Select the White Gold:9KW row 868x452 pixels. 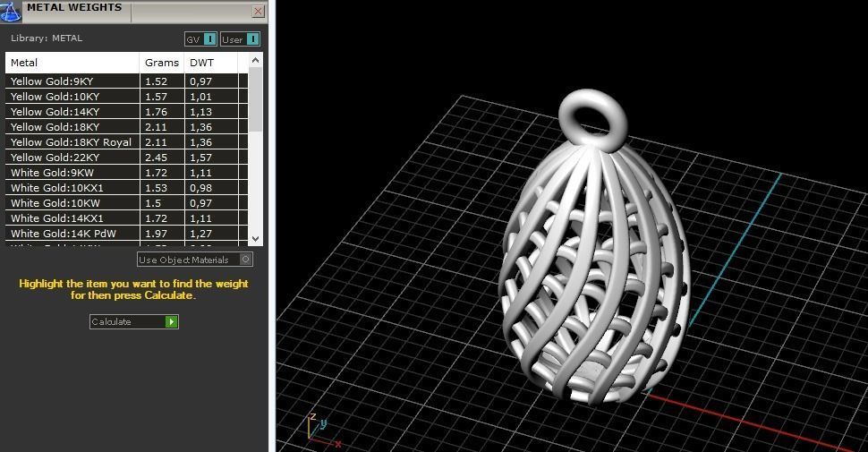127,173
